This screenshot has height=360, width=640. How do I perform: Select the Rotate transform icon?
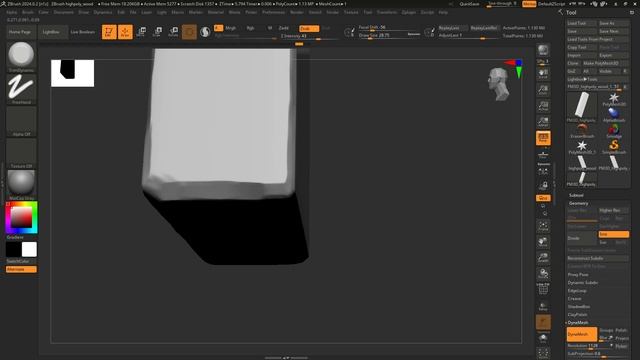coord(173,32)
